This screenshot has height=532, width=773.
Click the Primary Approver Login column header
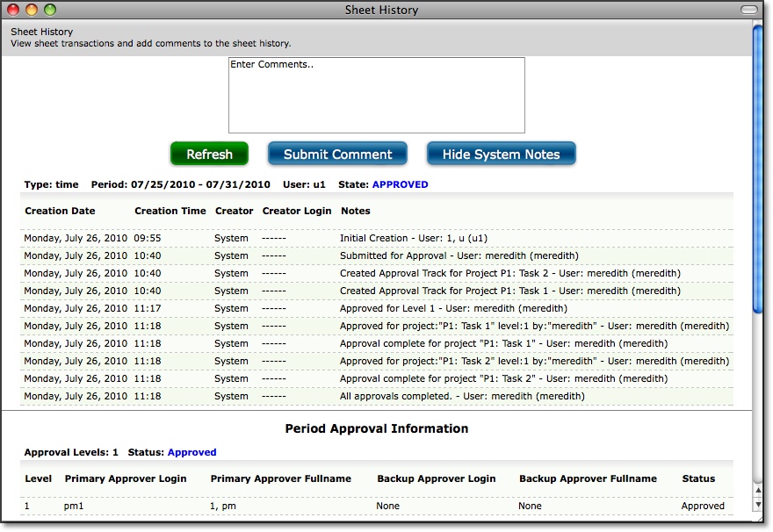tap(126, 478)
